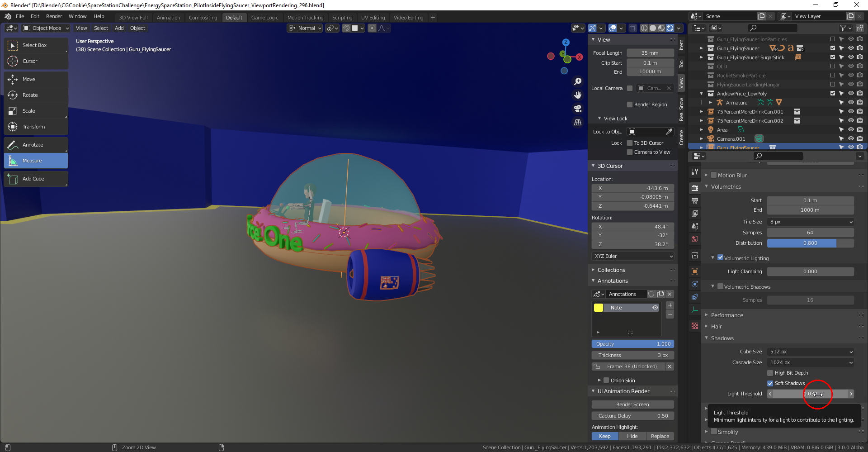
Task: Switch to wireframe viewport shading
Action: point(644,28)
